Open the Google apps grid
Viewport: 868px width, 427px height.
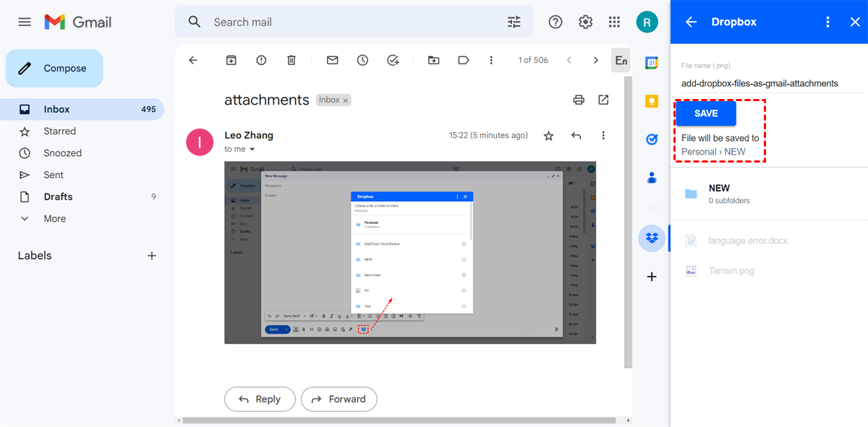[x=615, y=22]
